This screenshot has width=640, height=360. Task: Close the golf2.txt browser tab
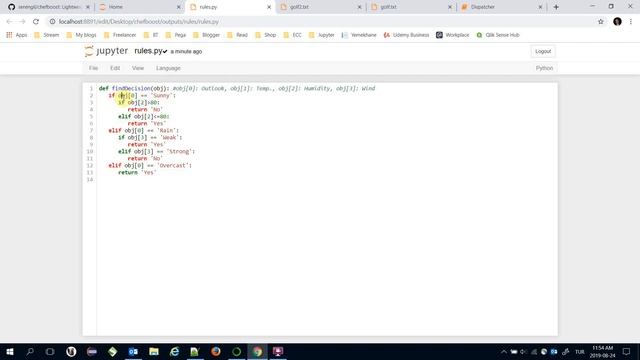(360, 7)
